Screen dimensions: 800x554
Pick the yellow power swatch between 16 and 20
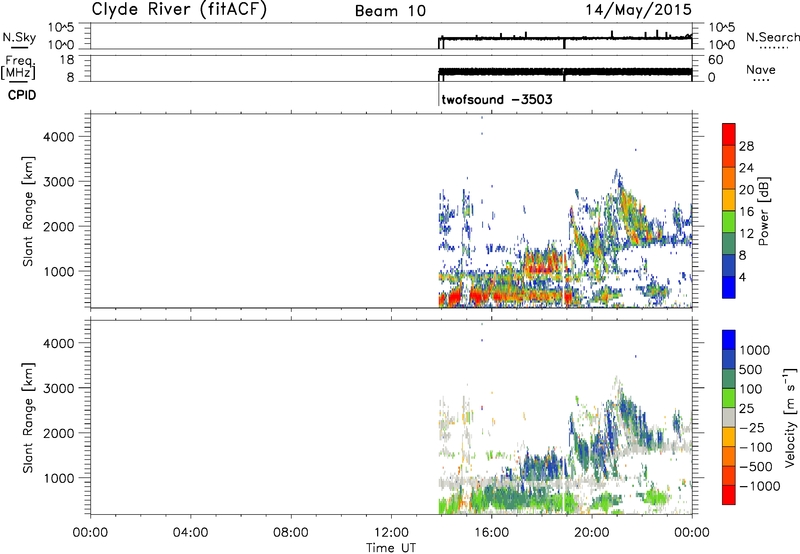[x=729, y=200]
